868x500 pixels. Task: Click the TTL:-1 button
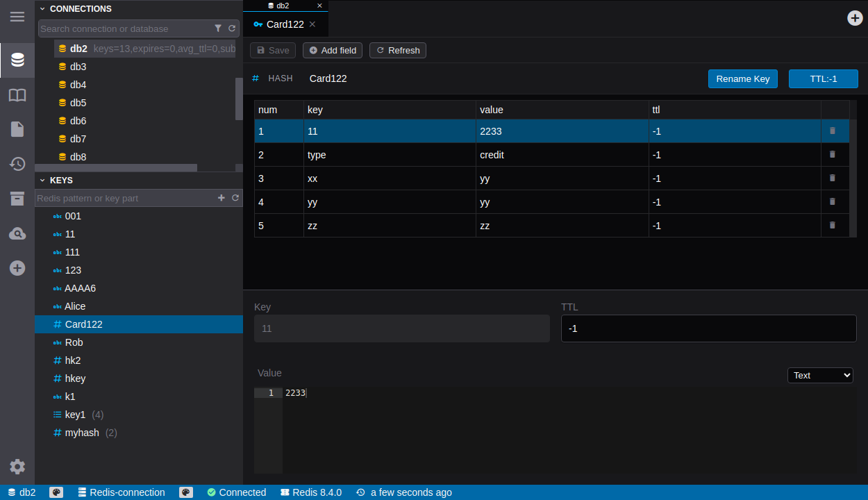823,78
